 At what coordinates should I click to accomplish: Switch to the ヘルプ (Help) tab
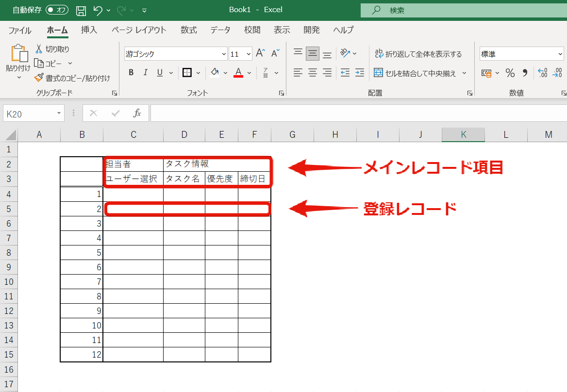[343, 30]
